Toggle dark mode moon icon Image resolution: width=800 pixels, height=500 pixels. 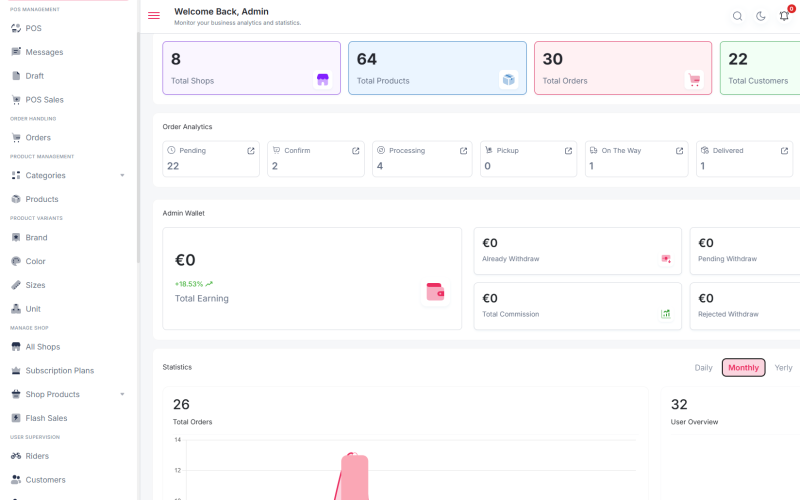(x=761, y=16)
